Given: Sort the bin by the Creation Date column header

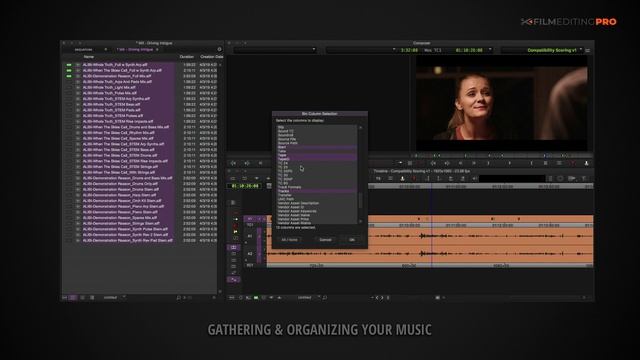Looking at the screenshot, I should coord(211,57).
